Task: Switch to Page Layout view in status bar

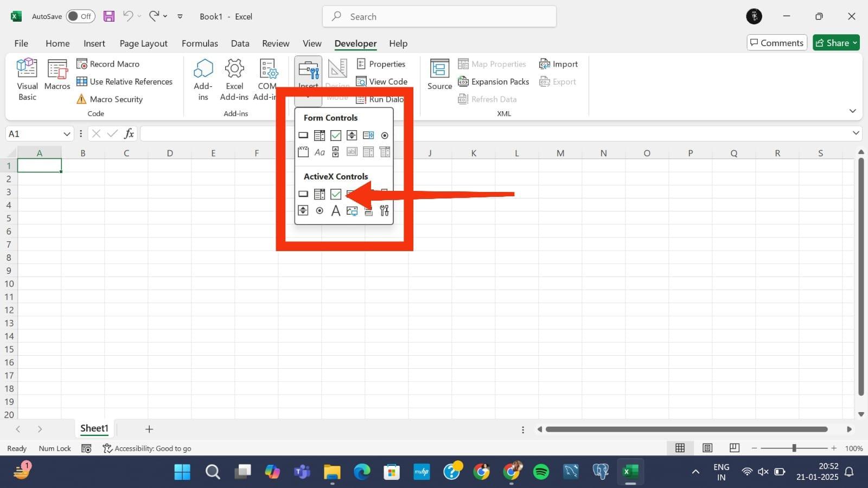Action: [x=707, y=448]
